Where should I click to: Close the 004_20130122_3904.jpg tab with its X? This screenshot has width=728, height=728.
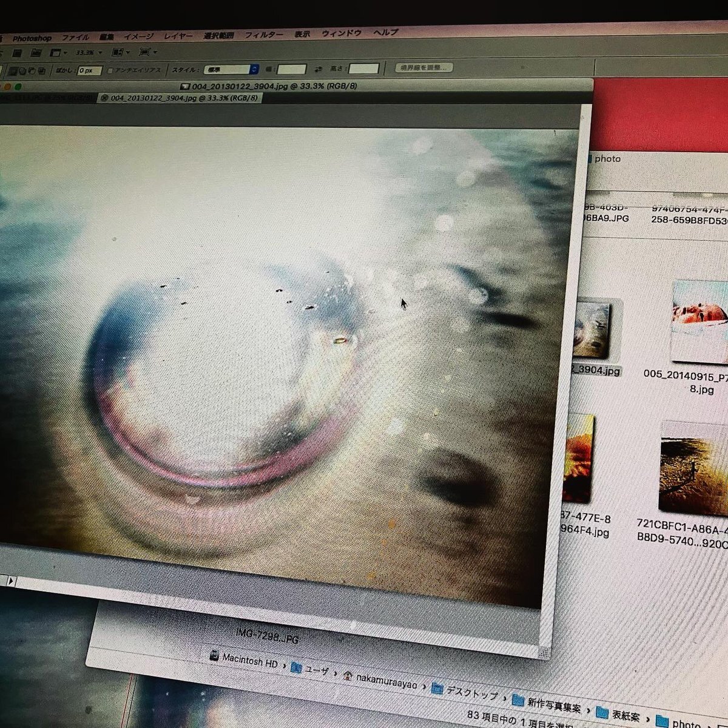[x=104, y=98]
